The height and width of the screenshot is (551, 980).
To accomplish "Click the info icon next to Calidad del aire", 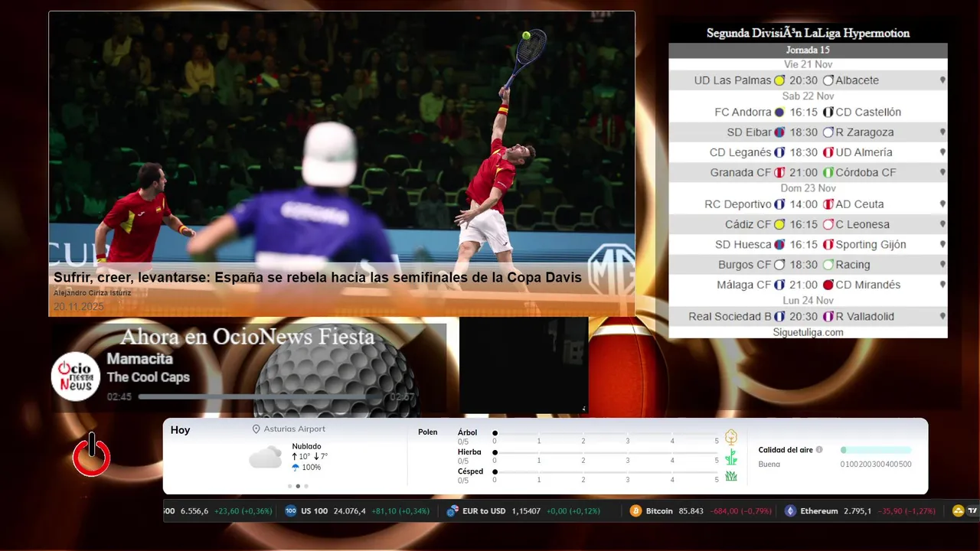I will coord(819,450).
